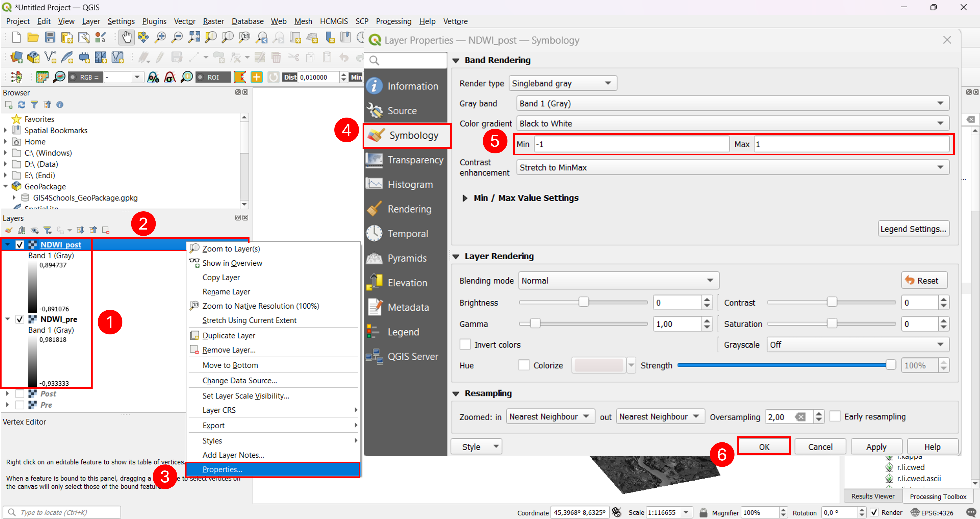Screen dimensions: 980x519
Task: Click the Refresh icon in Browser panel
Action: 22,104
